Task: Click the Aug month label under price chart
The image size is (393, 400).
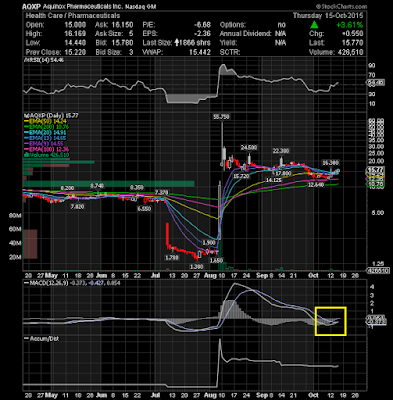Action: [x=210, y=276]
